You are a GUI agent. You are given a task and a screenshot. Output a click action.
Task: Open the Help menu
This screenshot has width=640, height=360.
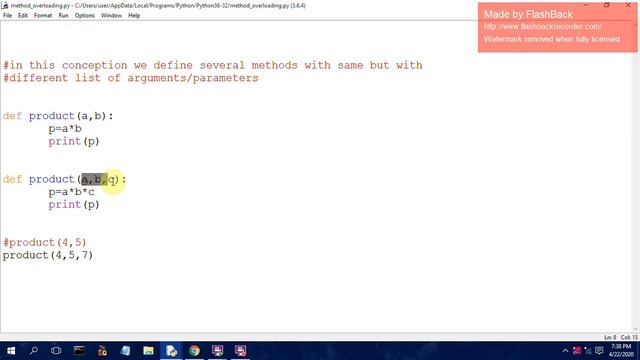click(134, 16)
